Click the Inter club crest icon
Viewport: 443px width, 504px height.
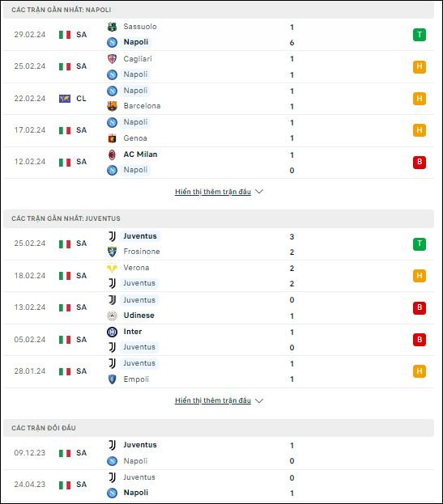coord(112,332)
